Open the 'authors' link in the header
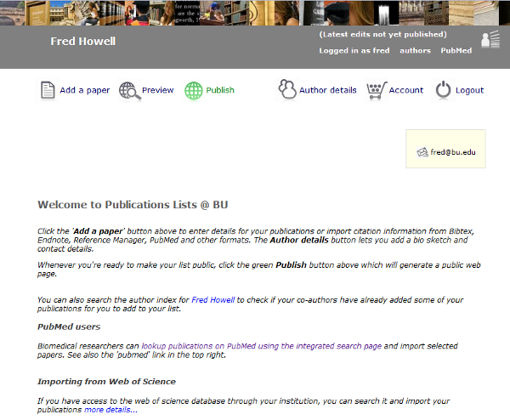The width and height of the screenshot is (510, 420). (x=416, y=51)
